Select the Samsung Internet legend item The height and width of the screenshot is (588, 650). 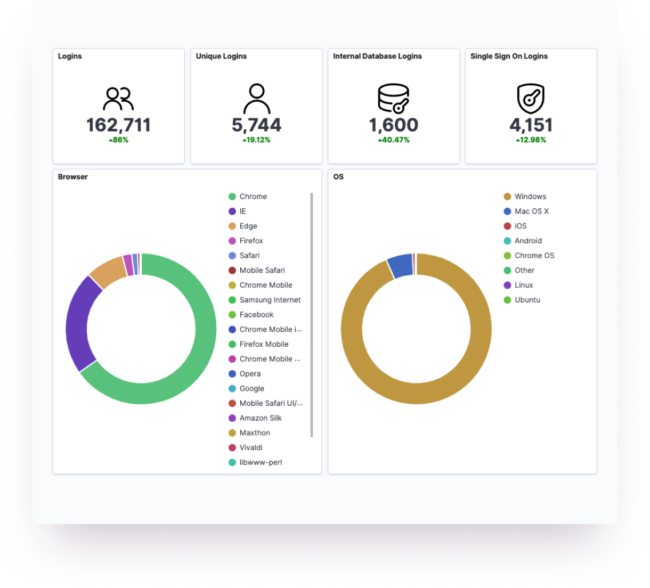pyautogui.click(x=269, y=300)
